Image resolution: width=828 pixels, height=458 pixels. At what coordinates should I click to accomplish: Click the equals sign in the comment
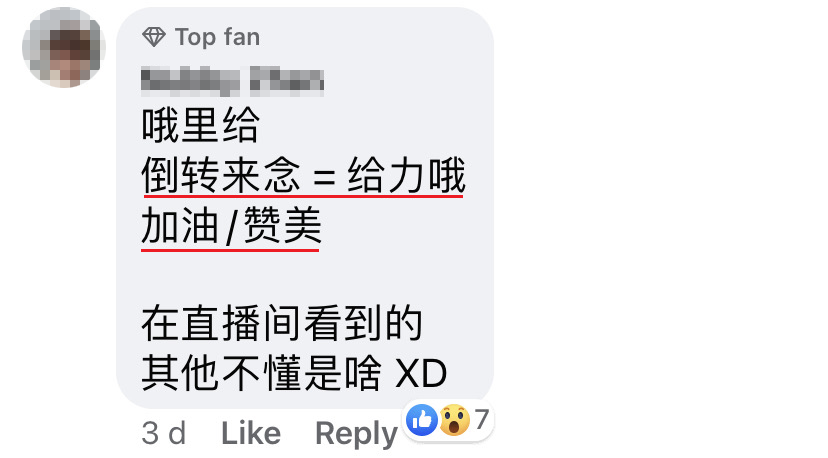[x=324, y=178]
